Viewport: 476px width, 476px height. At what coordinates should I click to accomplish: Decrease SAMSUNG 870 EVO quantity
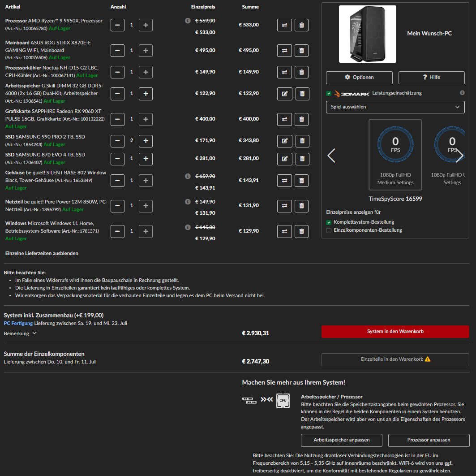tap(117, 159)
